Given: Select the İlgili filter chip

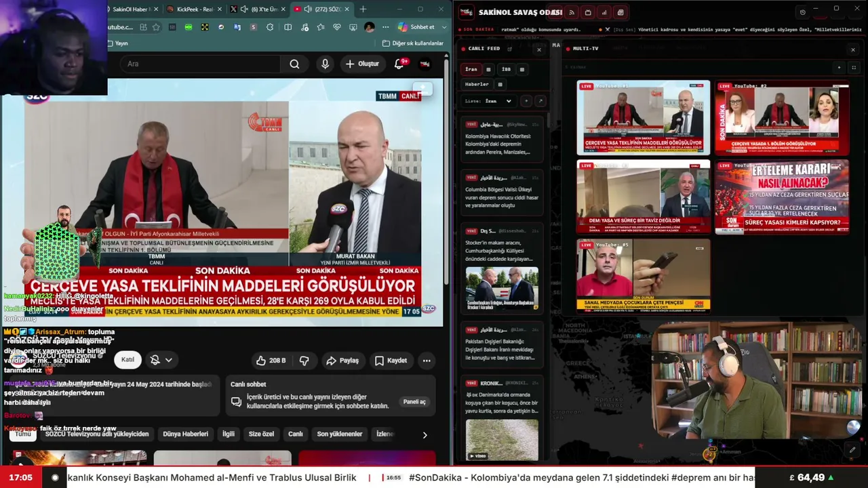Looking at the screenshot, I should click(229, 434).
